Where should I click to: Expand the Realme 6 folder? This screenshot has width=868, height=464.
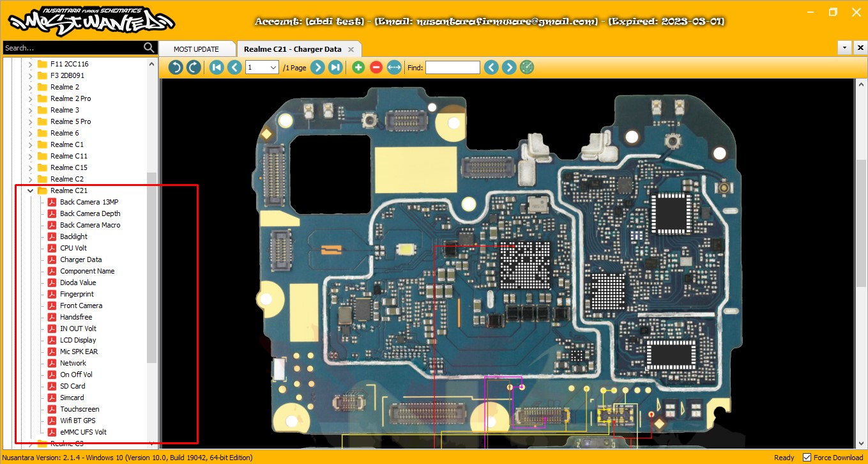coord(30,133)
